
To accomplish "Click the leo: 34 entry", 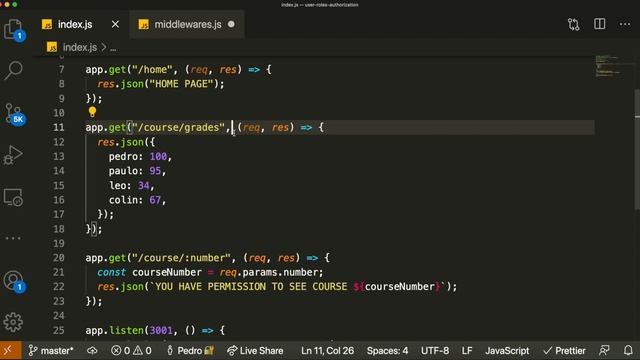I will point(131,186).
